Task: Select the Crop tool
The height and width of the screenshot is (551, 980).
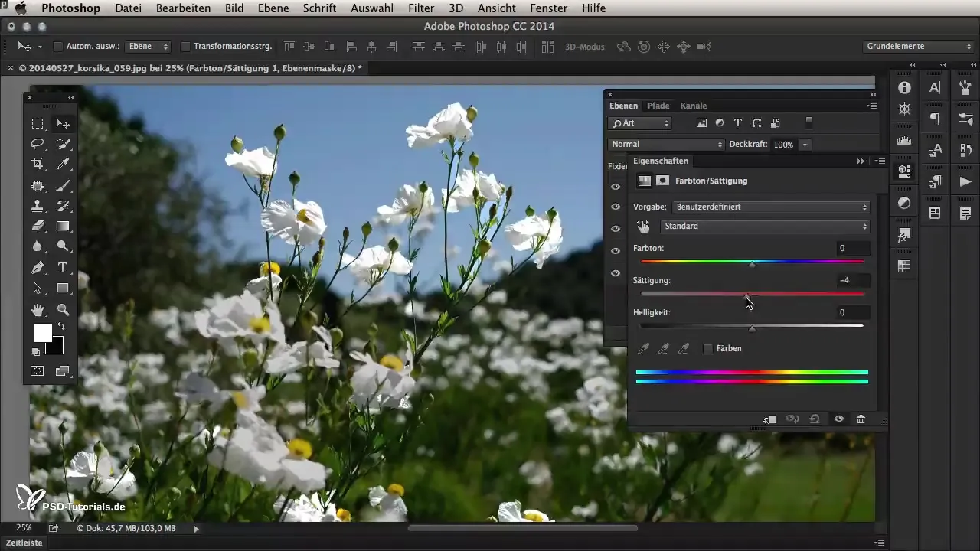Action: click(38, 165)
